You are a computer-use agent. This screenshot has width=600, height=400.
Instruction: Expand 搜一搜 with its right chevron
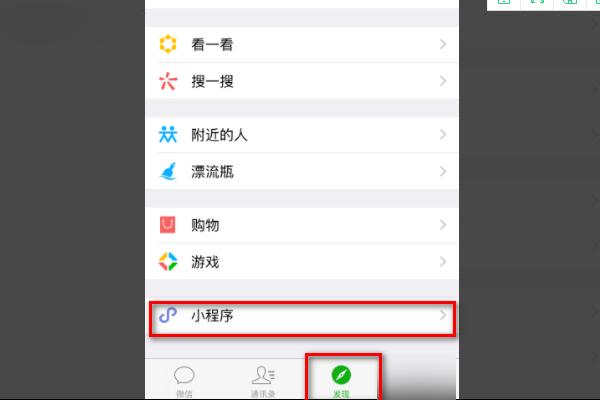pos(443,81)
